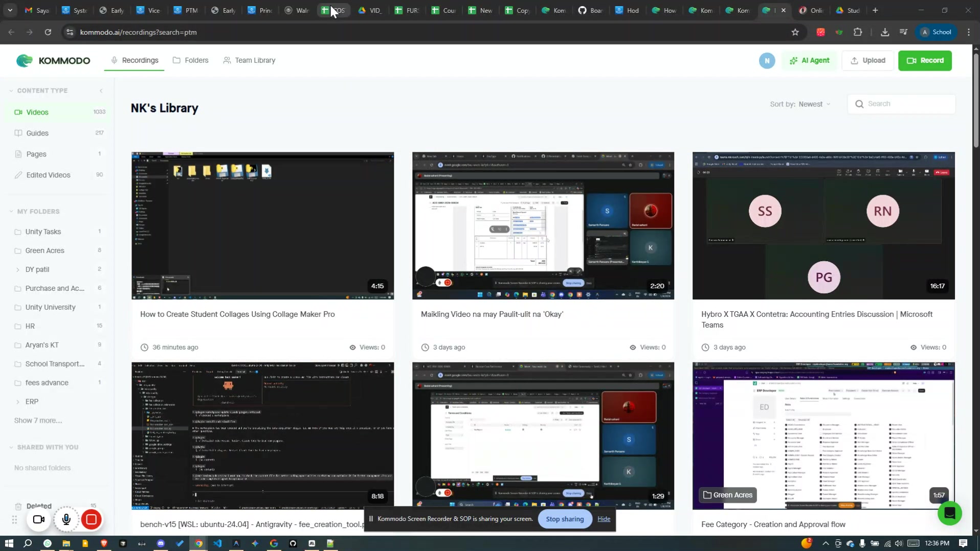Open the Team Library tab
This screenshot has width=980, height=551.
coord(249,60)
